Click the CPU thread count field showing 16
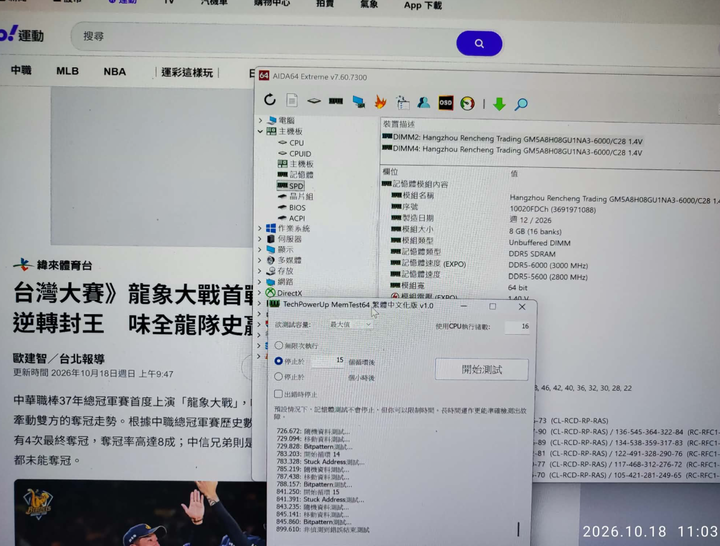The width and height of the screenshot is (720, 546). point(517,326)
